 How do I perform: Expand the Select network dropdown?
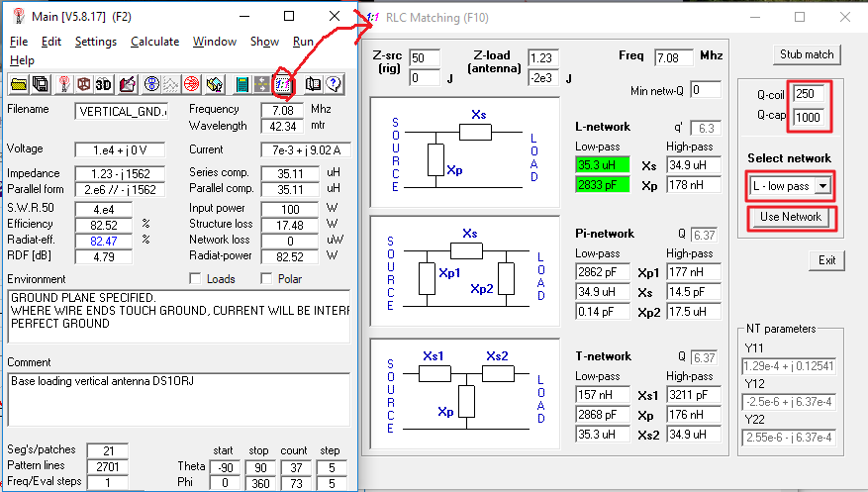pos(823,186)
